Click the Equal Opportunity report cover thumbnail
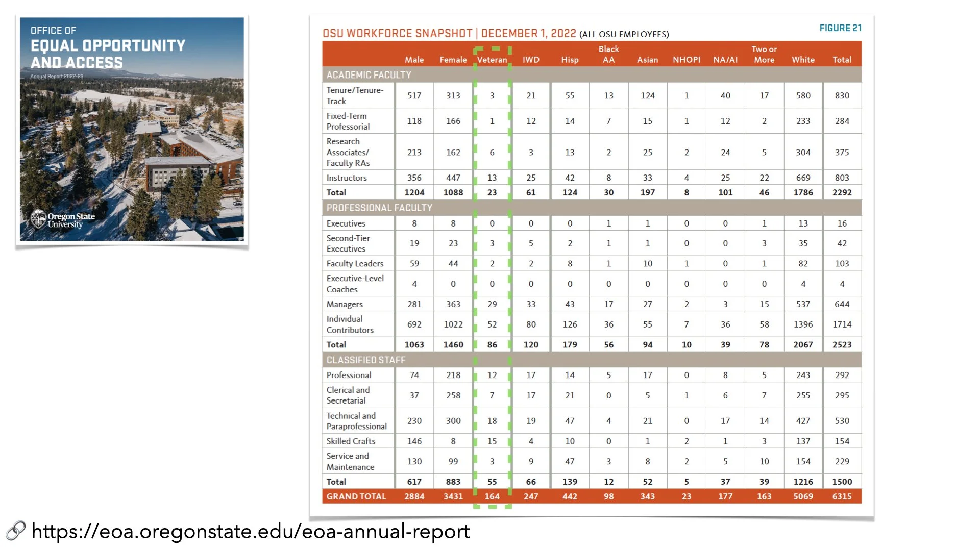The height and width of the screenshot is (551, 980). (132, 129)
